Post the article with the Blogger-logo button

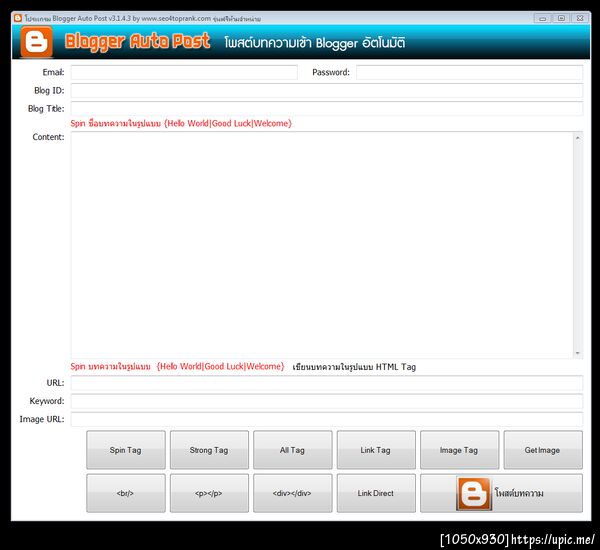point(501,493)
